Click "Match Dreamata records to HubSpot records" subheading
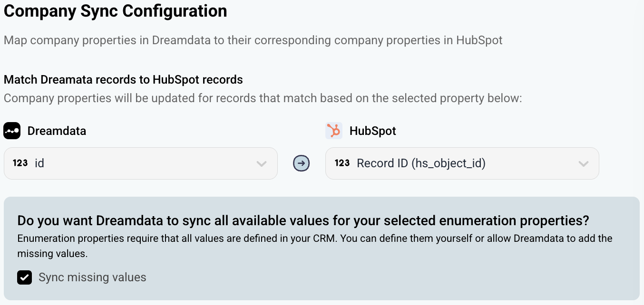This screenshot has height=305, width=644. pos(123,79)
